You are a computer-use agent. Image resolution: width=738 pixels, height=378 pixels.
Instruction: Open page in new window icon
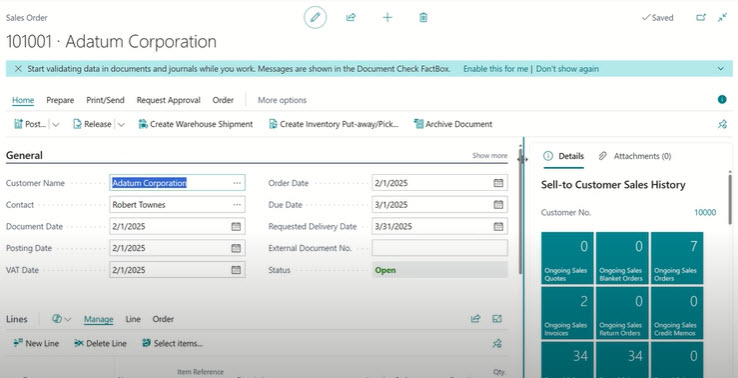click(701, 18)
